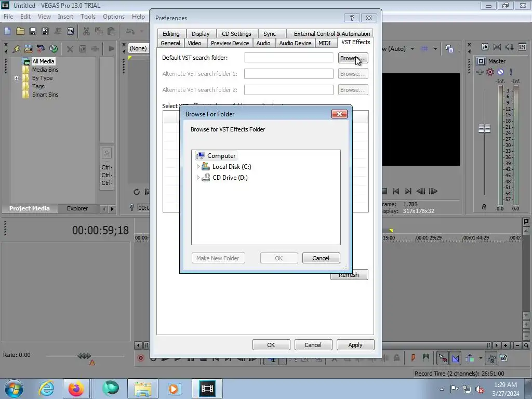Click the record button in transport bar

[141, 358]
